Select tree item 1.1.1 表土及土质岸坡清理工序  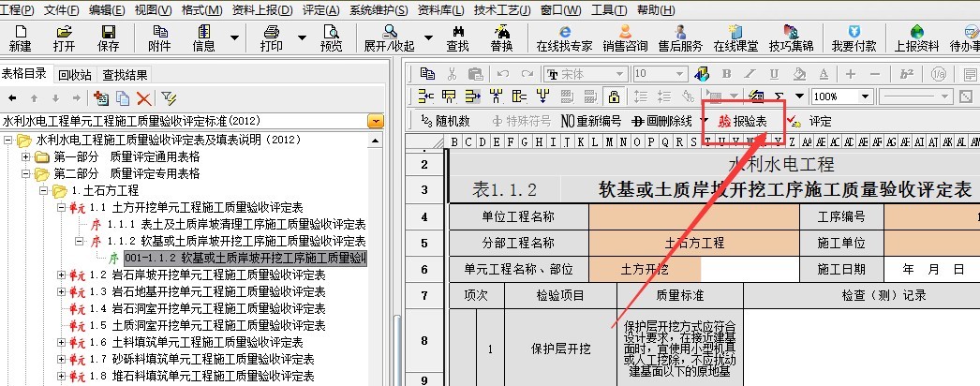tap(236, 224)
